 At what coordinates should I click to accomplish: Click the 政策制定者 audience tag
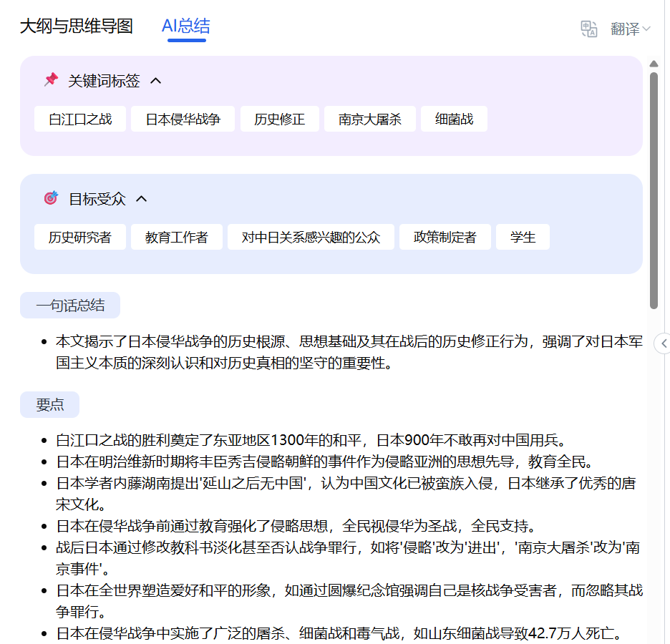pyautogui.click(x=445, y=237)
